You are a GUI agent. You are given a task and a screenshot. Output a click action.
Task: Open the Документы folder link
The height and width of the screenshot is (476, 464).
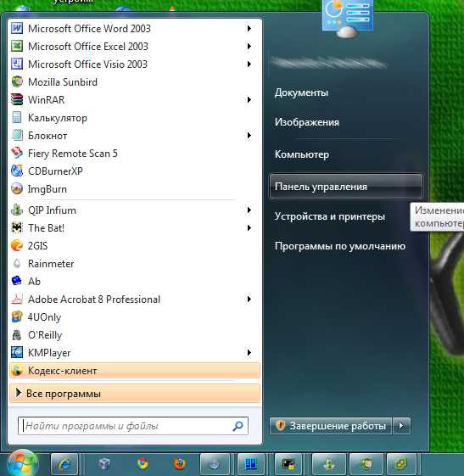click(x=301, y=92)
